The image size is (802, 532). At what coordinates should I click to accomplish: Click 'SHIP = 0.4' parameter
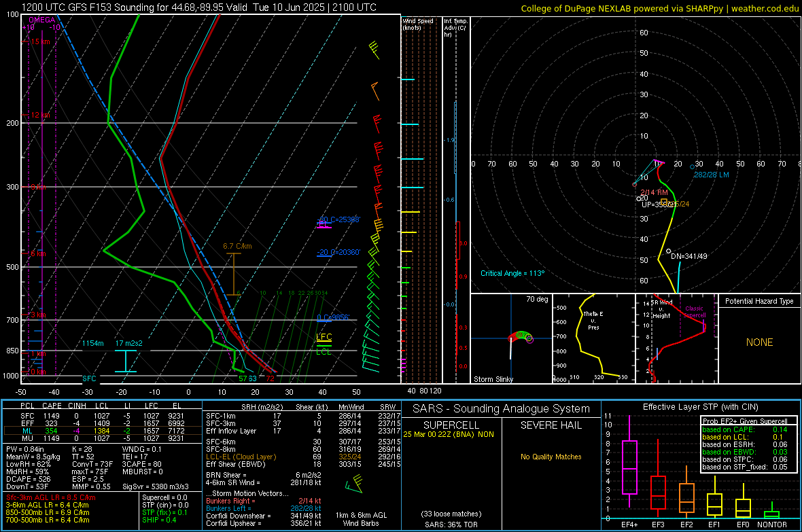tap(159, 520)
